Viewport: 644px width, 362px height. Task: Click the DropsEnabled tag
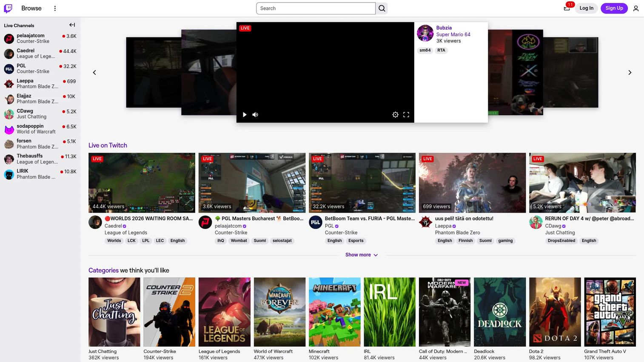(x=561, y=241)
